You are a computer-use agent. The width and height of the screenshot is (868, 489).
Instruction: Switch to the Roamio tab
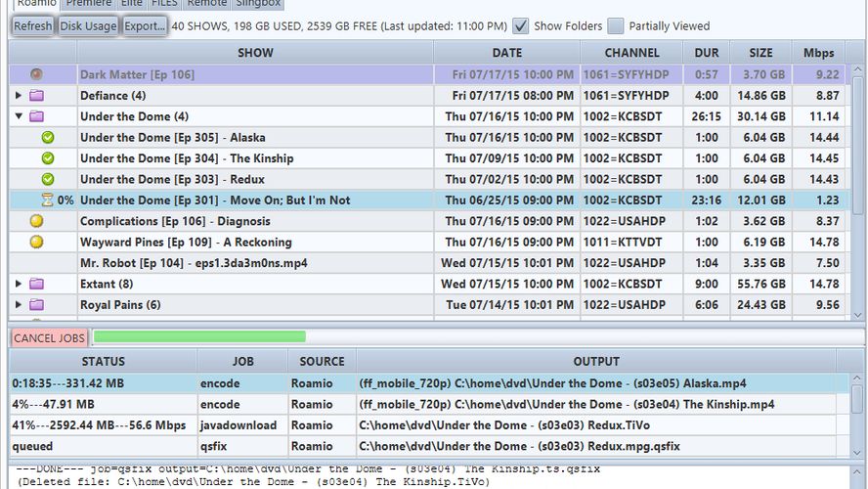[36, 4]
